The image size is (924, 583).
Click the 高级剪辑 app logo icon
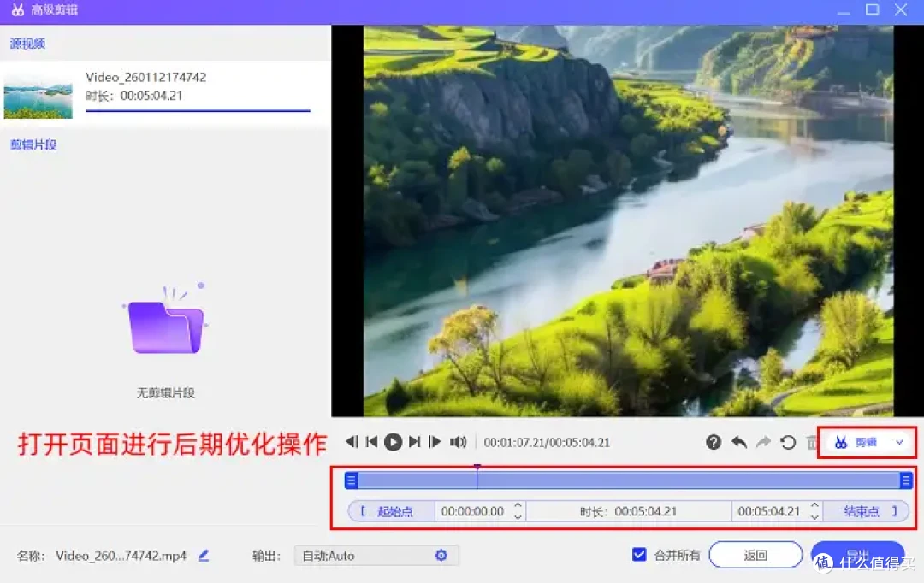coord(18,9)
